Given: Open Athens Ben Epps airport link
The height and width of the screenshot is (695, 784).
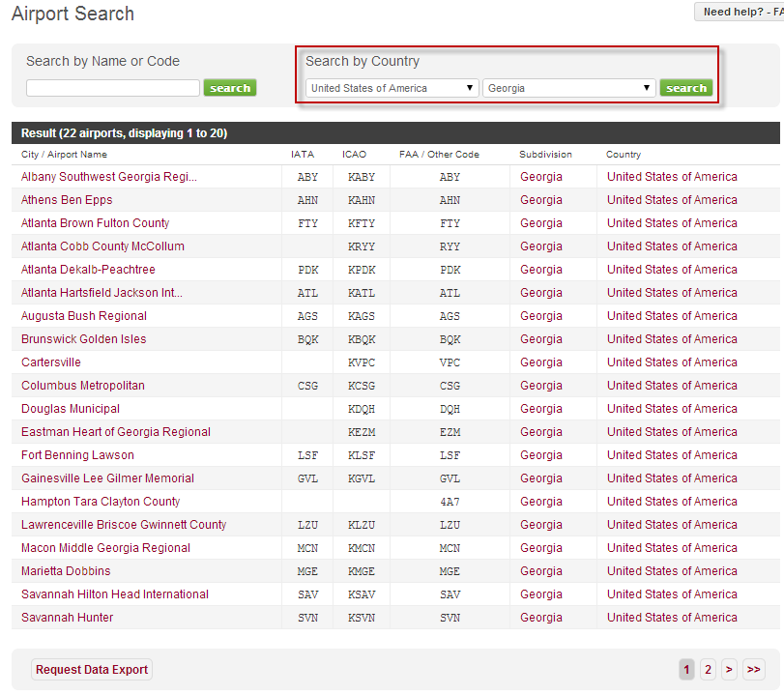Looking at the screenshot, I should (67, 200).
